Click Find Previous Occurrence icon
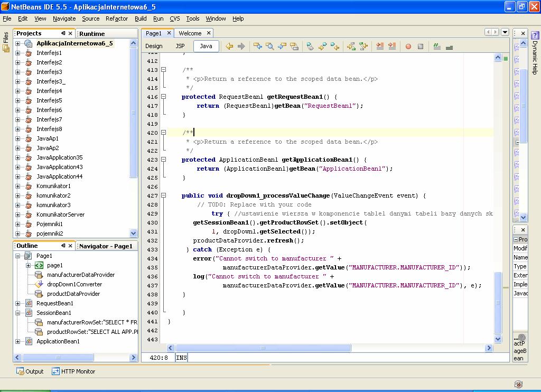This screenshot has height=392, width=541. [258, 46]
